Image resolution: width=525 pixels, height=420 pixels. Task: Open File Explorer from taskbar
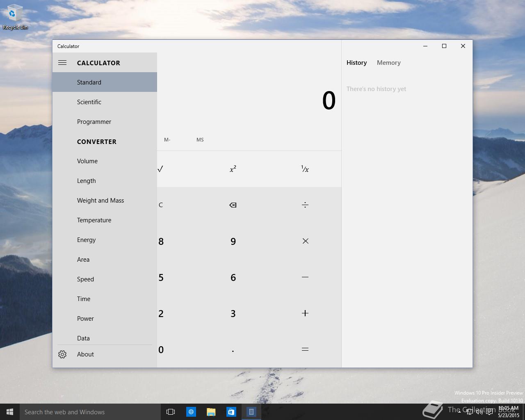pos(211,412)
